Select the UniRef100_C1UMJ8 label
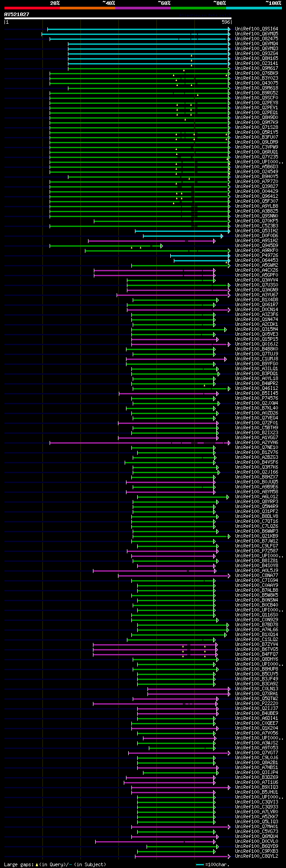286x868 pixels. click(257, 359)
